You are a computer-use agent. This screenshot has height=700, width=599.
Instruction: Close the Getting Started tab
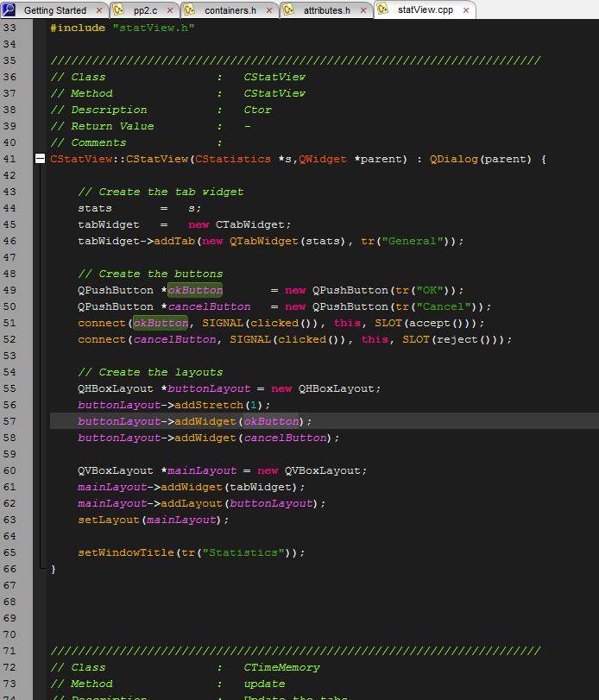click(x=98, y=10)
